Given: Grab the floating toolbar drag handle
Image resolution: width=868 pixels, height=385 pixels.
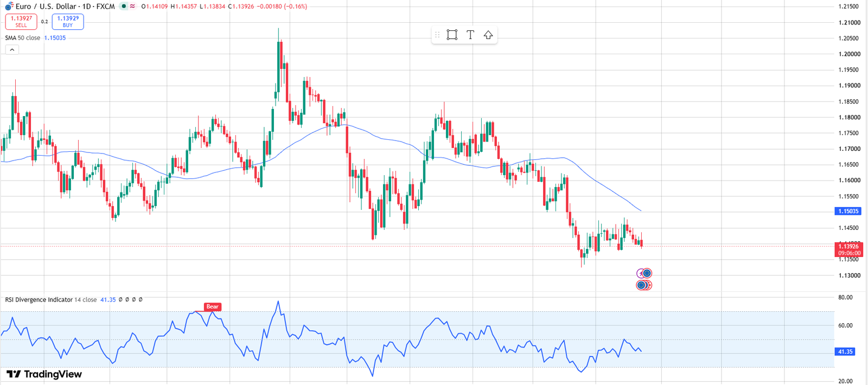Looking at the screenshot, I should (437, 35).
